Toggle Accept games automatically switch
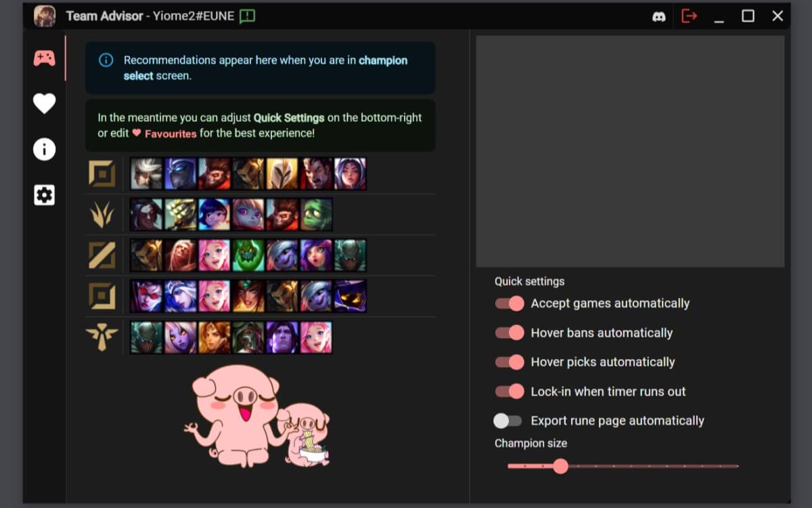 pyautogui.click(x=510, y=303)
